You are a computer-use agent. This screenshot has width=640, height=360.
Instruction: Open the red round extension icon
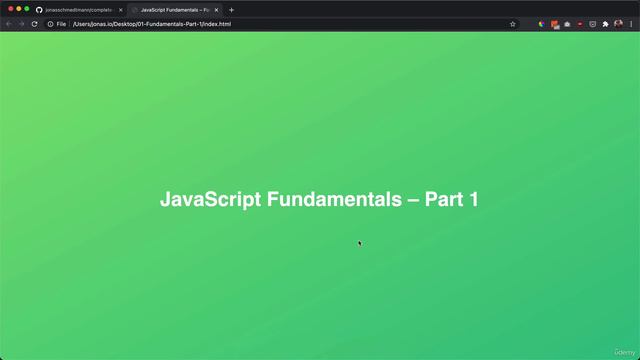(580, 24)
